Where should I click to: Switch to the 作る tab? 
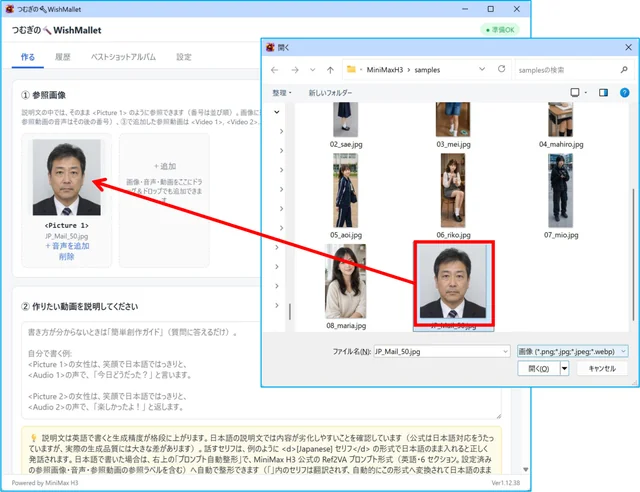(x=28, y=57)
